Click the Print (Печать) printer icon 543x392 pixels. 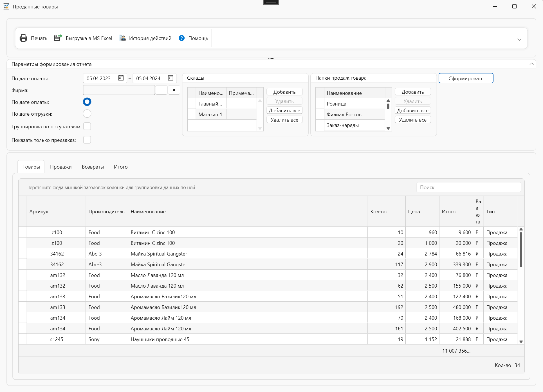(23, 38)
